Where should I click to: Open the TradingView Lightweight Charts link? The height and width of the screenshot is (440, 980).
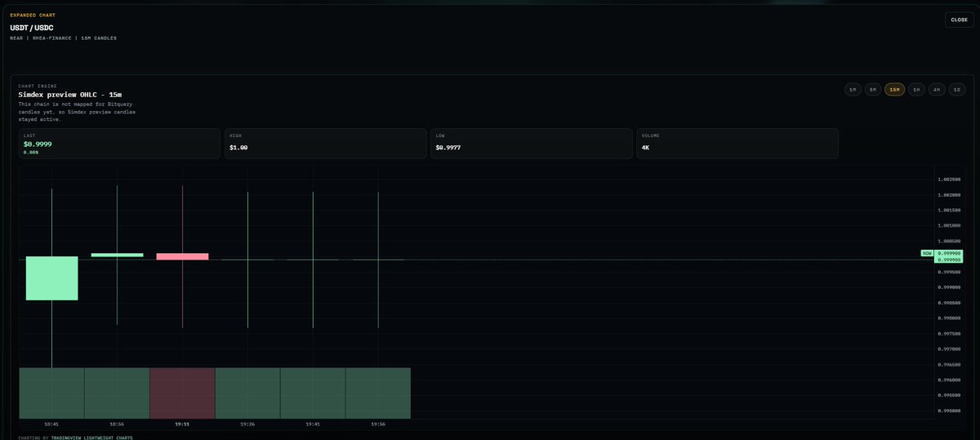pyautogui.click(x=92, y=438)
